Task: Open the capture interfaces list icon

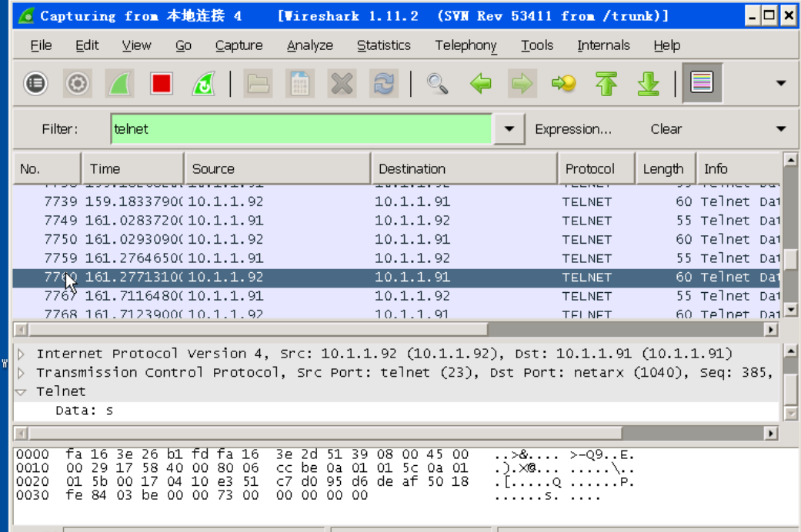Action: pos(35,83)
